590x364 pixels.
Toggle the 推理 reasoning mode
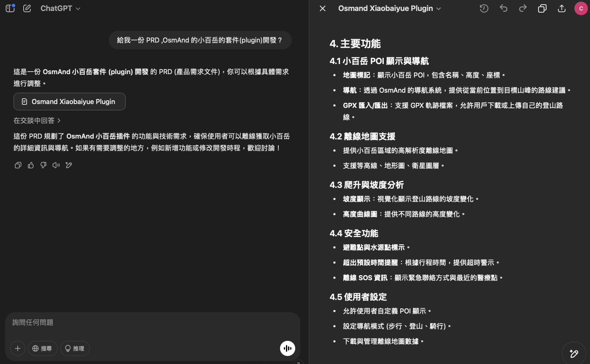(x=75, y=348)
